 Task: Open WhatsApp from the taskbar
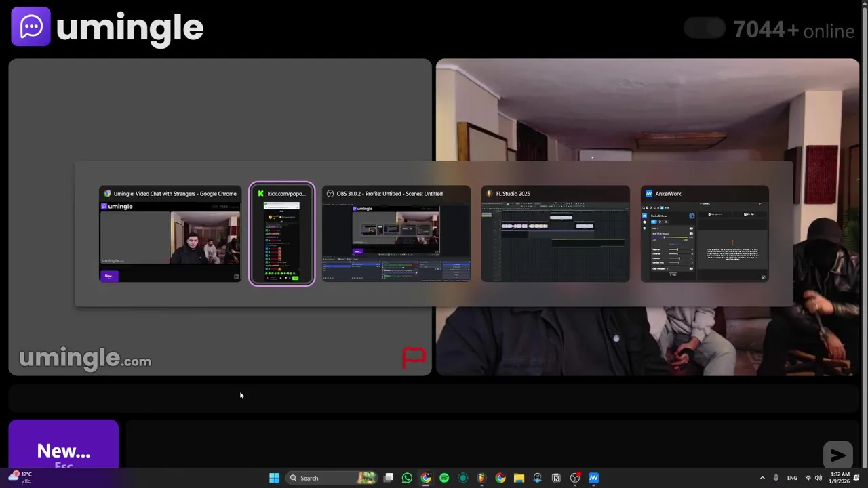pos(407,478)
